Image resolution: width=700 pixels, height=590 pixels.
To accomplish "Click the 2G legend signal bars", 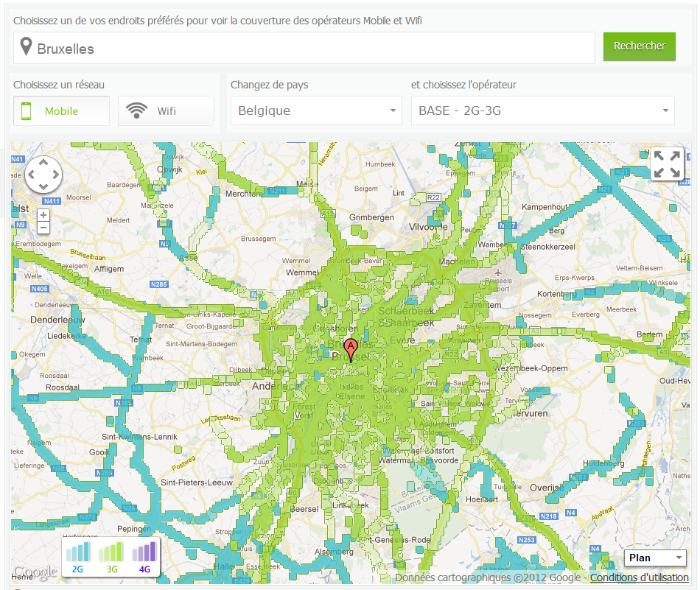I will (x=77, y=552).
